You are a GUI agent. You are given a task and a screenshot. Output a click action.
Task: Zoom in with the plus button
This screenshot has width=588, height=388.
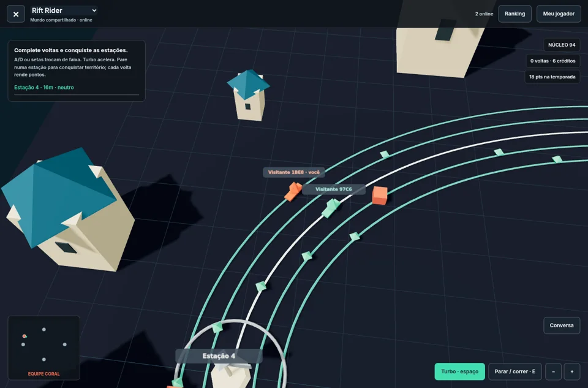[x=572, y=371]
